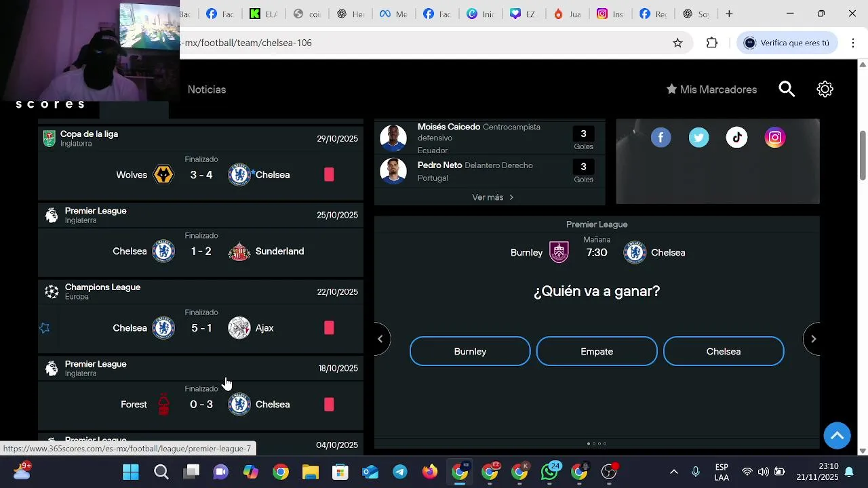
Task: Click the red card marker on Forest match
Action: (x=329, y=405)
